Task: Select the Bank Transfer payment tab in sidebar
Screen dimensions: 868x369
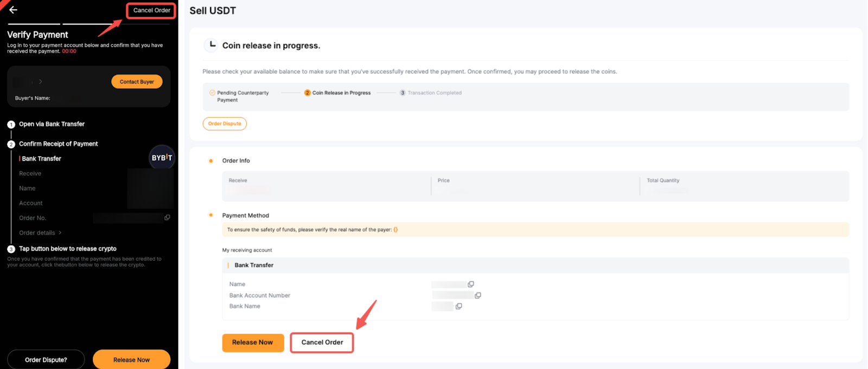Action: (41, 158)
